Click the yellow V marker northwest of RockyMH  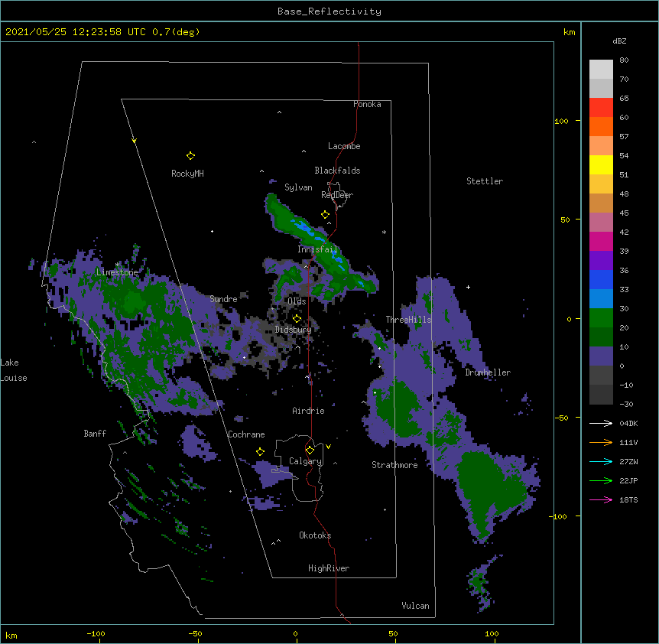coord(134,141)
